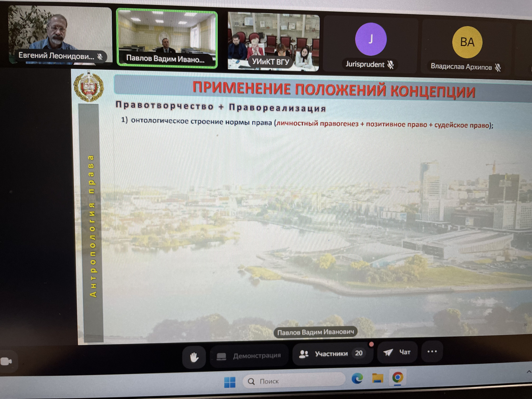This screenshot has height=399, width=532.
Task: Open the Windows Start menu
Action: pyautogui.click(x=229, y=382)
